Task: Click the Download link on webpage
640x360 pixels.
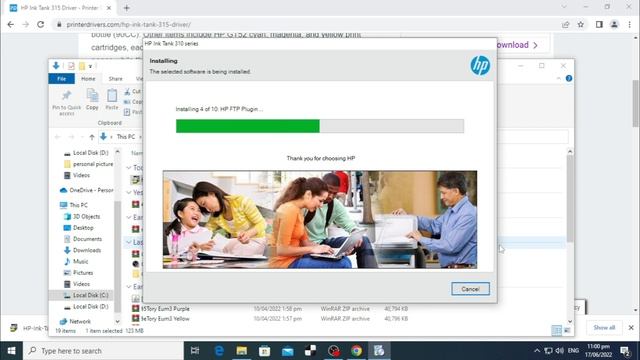Action: (518, 45)
